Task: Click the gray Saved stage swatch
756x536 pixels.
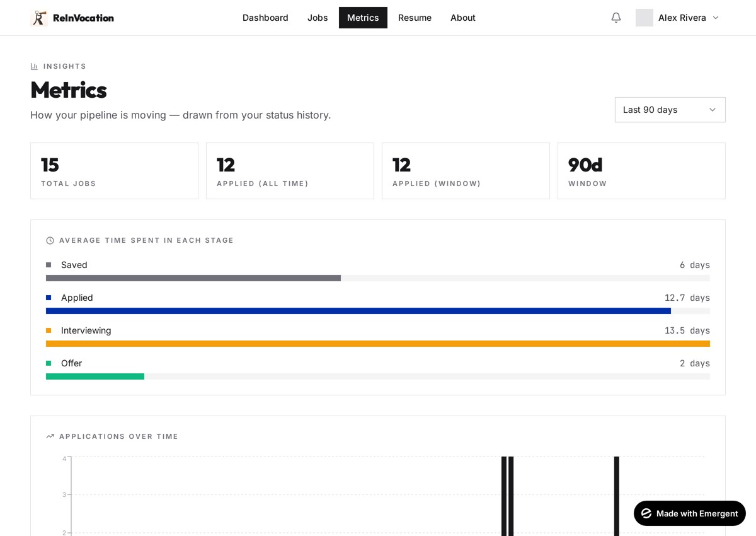Action: [49, 265]
